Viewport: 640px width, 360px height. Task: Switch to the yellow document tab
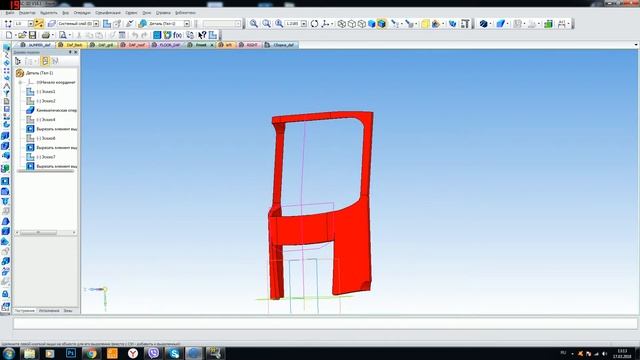(x=72, y=45)
